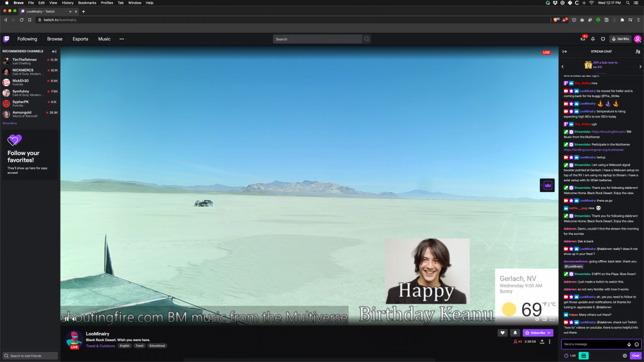
Task: Open kindling.burningman.org multiverse chat link
Action: (x=594, y=150)
